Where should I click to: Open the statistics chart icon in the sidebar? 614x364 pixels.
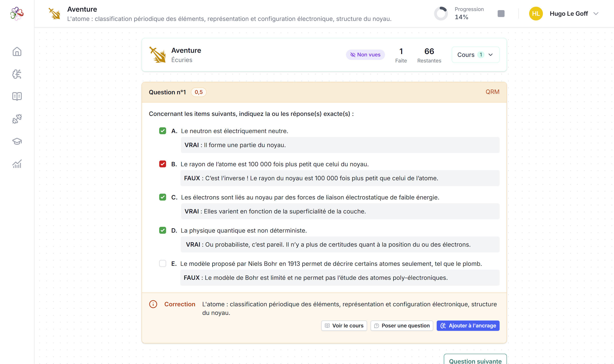[x=17, y=164]
